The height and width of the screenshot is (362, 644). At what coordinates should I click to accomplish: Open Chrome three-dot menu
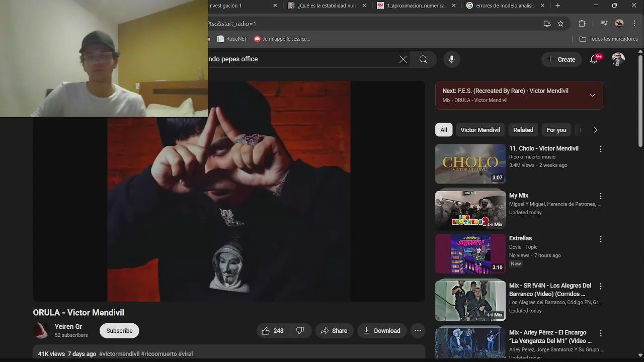[633, 24]
